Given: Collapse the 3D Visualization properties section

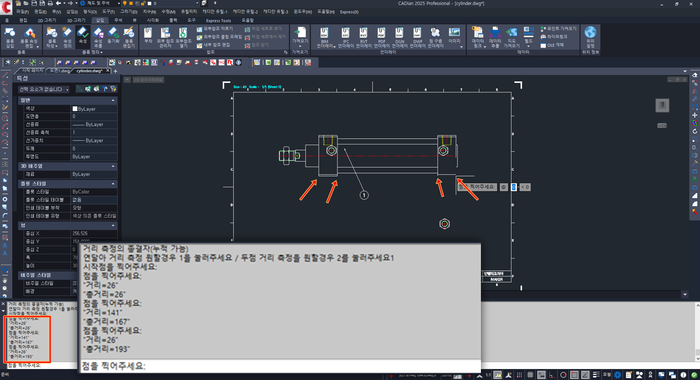Looking at the screenshot, I should (x=113, y=166).
